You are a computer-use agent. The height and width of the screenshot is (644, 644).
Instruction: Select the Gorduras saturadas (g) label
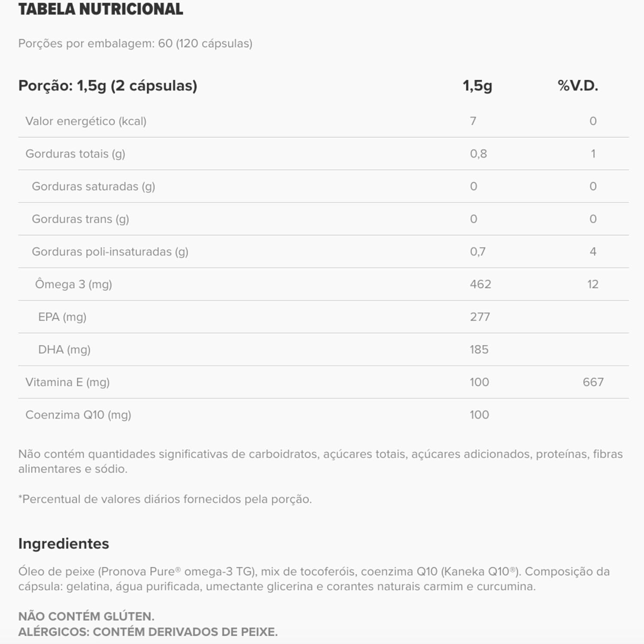(x=93, y=186)
